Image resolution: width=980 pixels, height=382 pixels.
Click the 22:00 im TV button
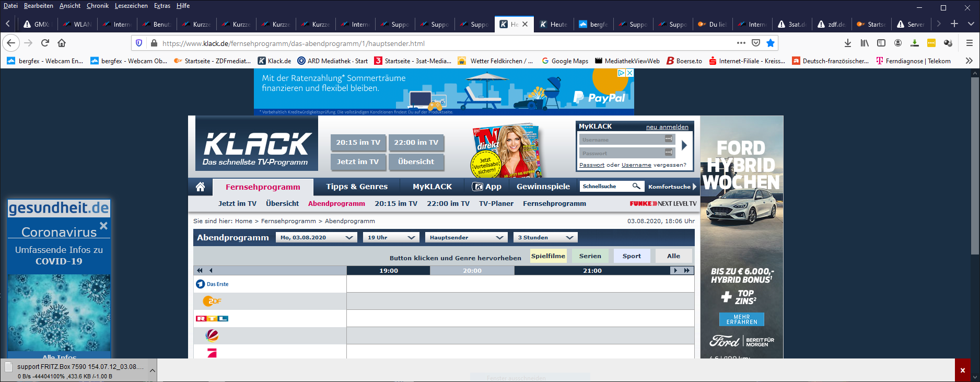pyautogui.click(x=416, y=142)
